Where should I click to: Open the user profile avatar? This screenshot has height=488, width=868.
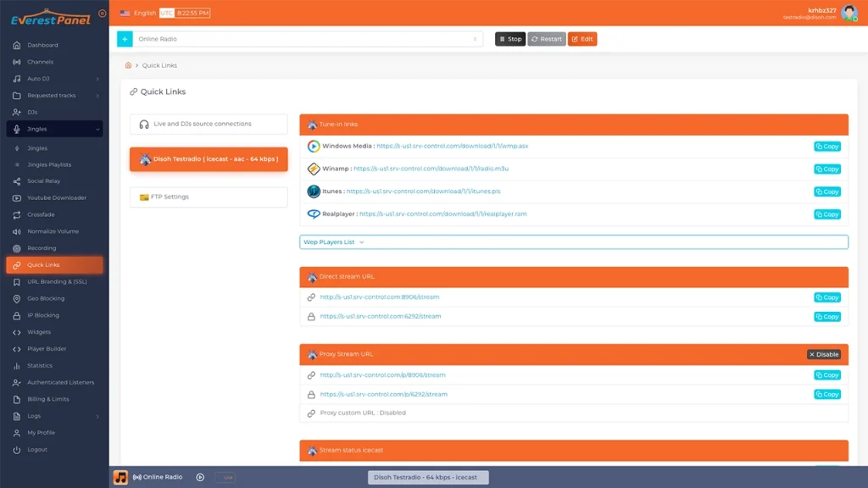click(x=849, y=13)
